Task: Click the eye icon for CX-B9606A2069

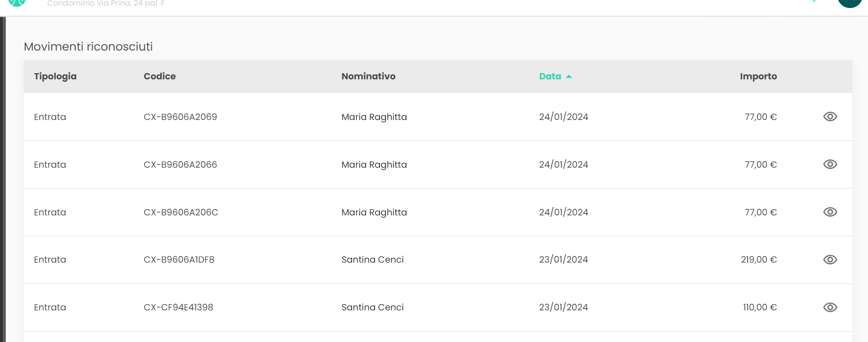Action: point(830,117)
